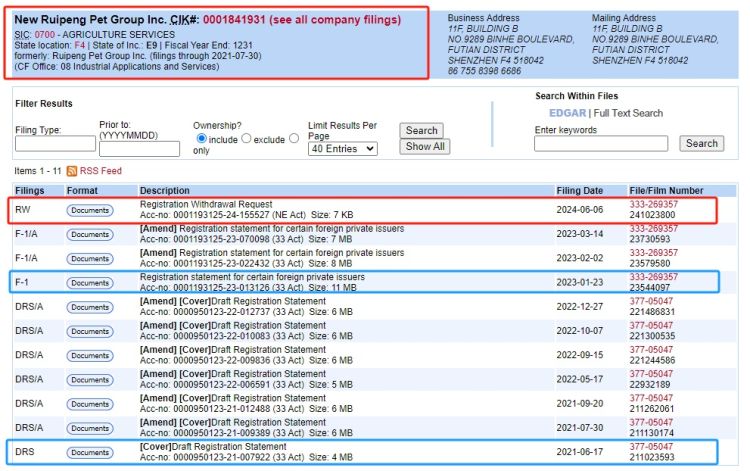Open file number 377-05047 in 2022-05-17 row
Screen dimensions: 750x471
tap(651, 374)
